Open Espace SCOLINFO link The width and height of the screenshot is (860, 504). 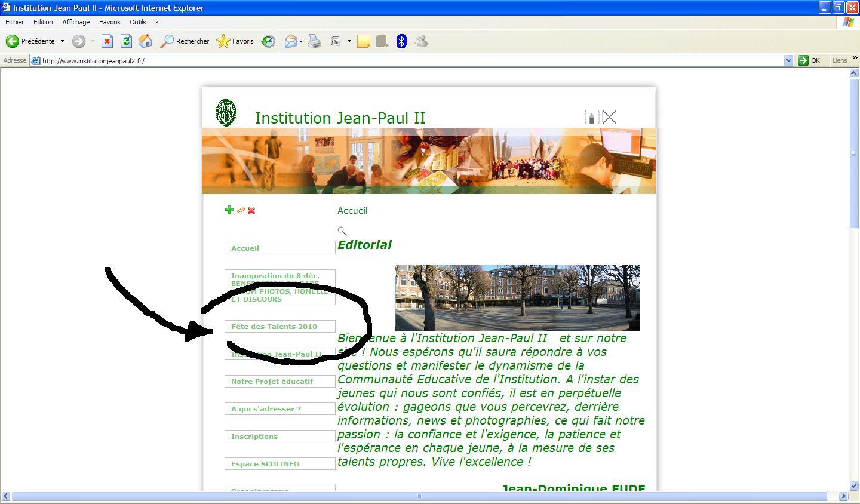(279, 464)
